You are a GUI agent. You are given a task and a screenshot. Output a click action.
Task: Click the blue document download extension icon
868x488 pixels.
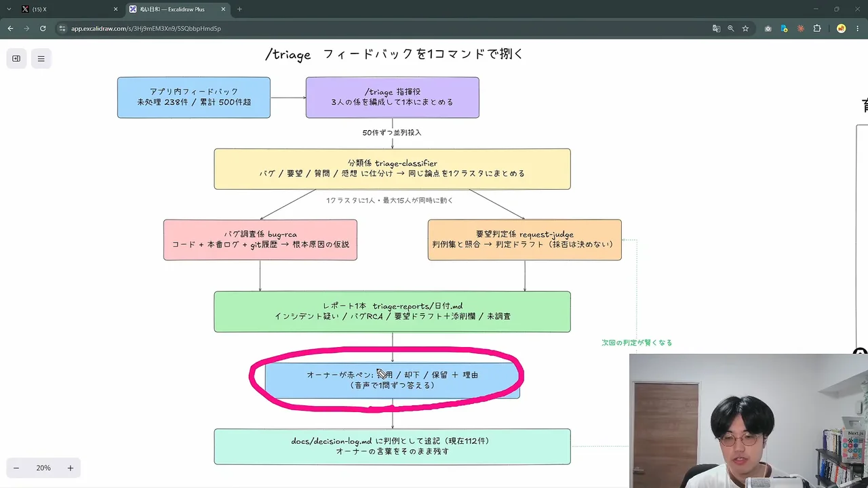tap(784, 28)
